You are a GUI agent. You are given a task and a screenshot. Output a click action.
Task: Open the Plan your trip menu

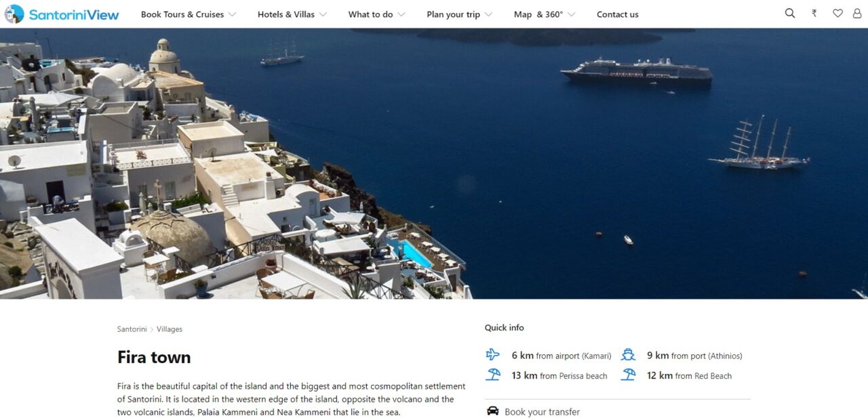coord(460,14)
